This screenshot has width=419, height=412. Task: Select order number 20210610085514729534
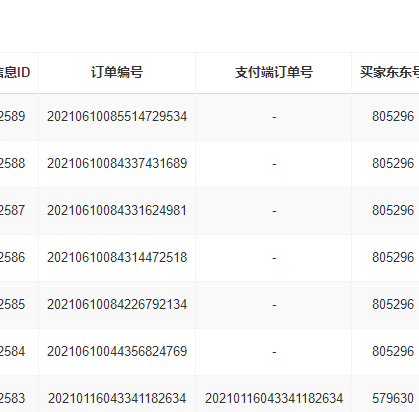coord(117,116)
